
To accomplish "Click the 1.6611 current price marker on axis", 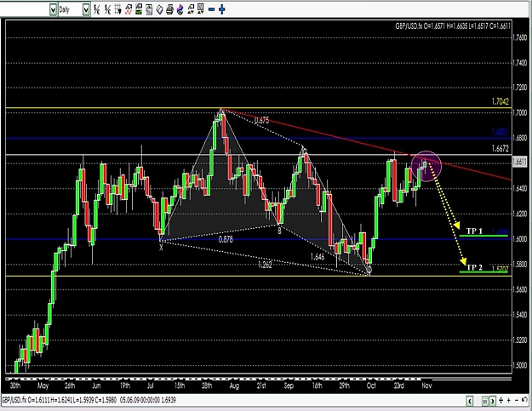I will (x=520, y=162).
